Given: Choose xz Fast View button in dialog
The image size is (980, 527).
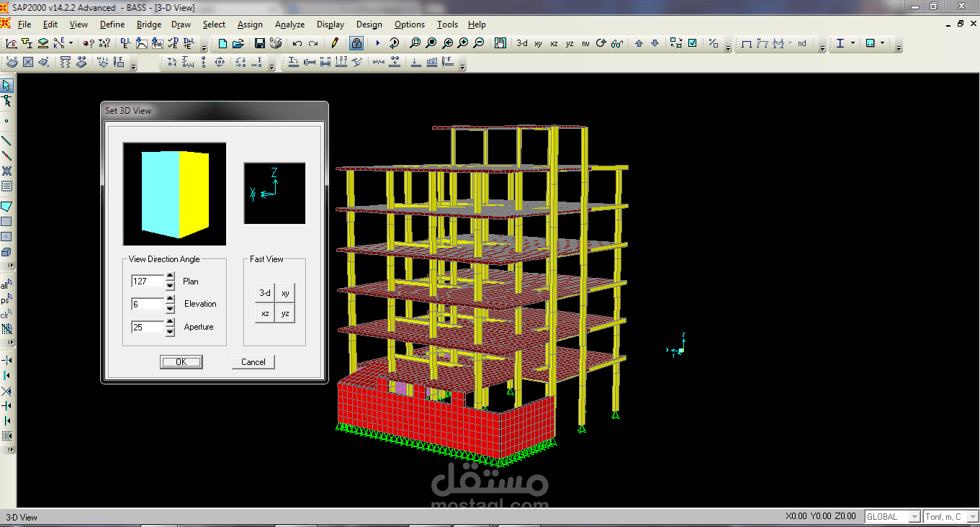Looking at the screenshot, I should 265,313.
